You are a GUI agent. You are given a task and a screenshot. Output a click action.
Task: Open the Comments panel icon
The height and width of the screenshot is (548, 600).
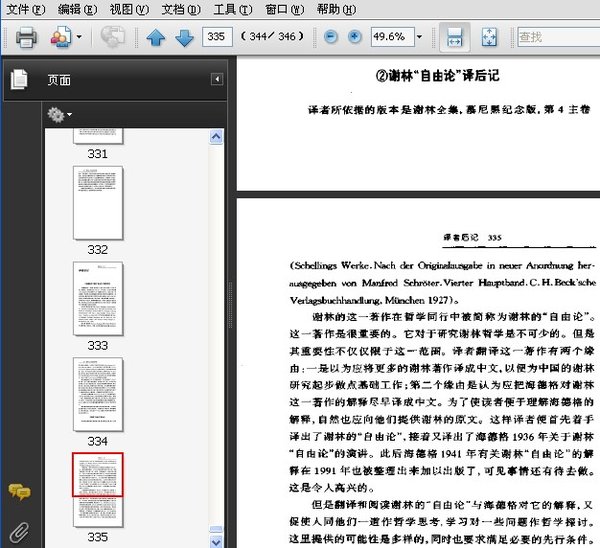19,491
